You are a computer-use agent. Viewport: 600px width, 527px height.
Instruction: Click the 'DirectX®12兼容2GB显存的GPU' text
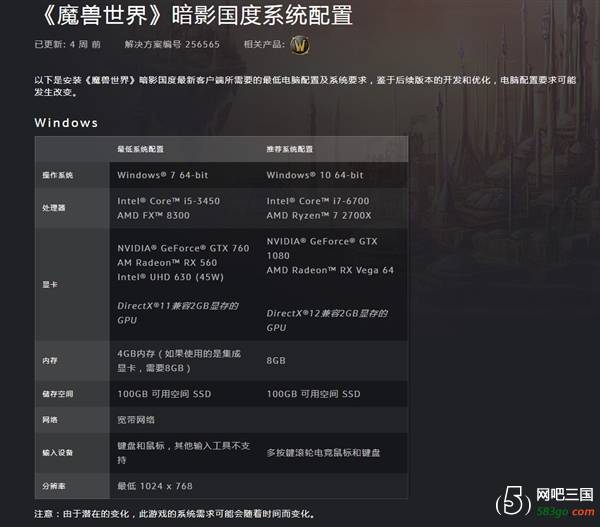327,320
